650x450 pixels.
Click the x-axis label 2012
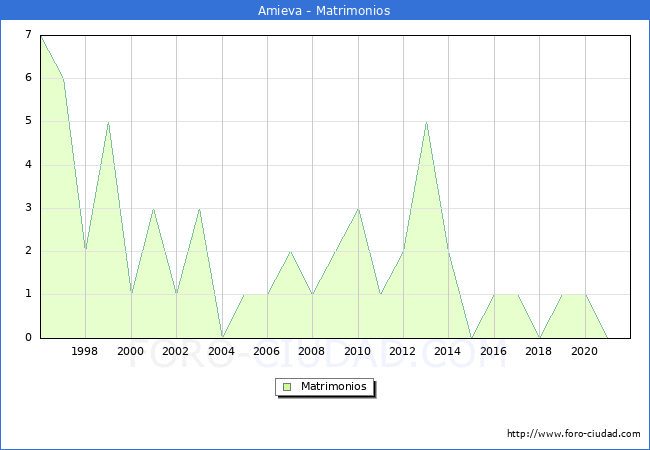[403, 351]
